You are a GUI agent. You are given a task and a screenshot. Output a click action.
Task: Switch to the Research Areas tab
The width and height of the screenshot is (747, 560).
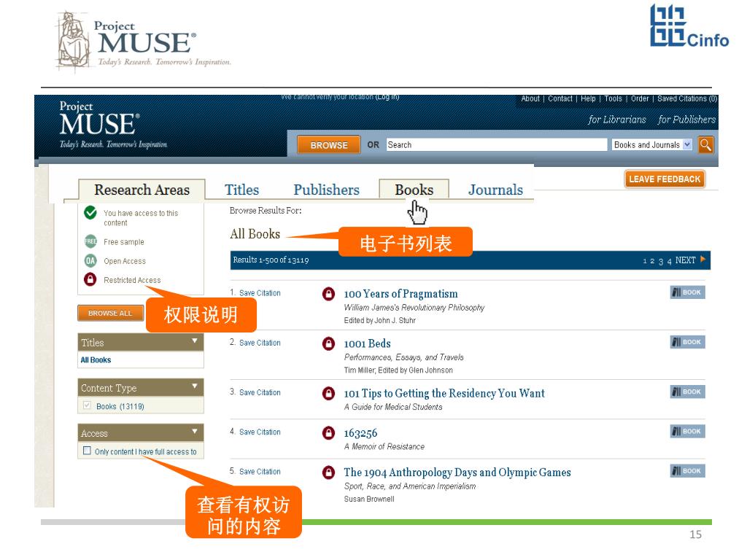[x=142, y=190]
